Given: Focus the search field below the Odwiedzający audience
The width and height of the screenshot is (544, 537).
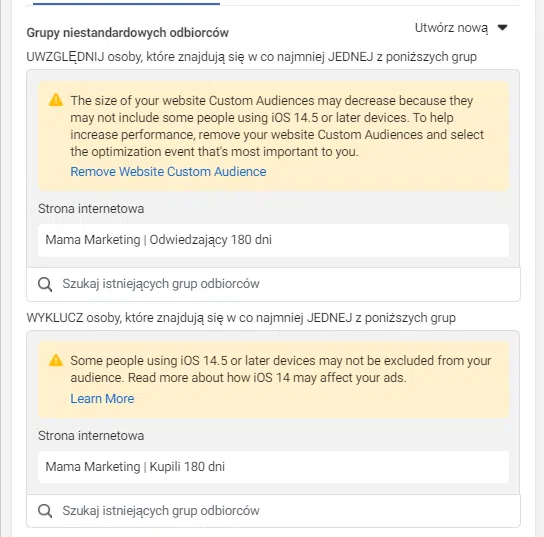Looking at the screenshot, I should click(273, 284).
